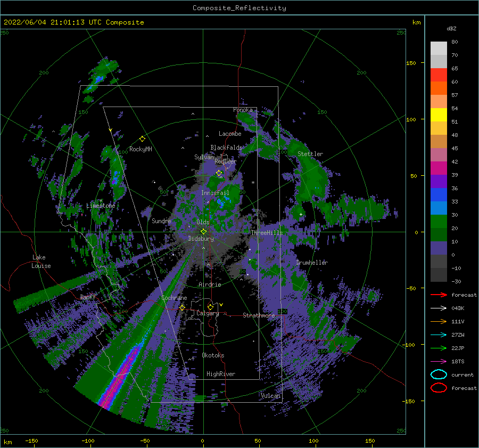
Task: Click the Composite_Reflectivity title
Action: [x=240, y=8]
